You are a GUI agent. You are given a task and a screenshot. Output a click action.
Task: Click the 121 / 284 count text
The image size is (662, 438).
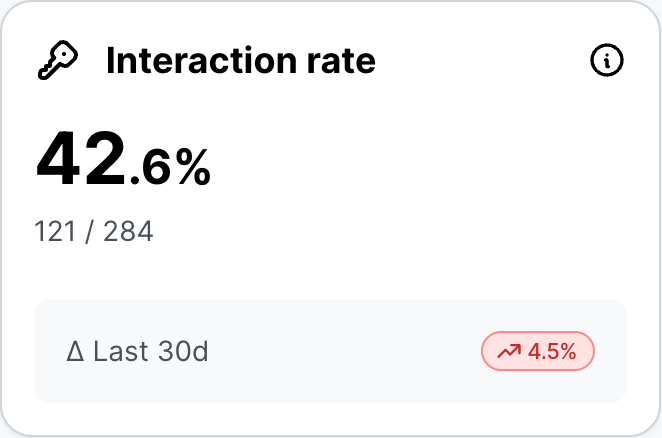tap(94, 232)
